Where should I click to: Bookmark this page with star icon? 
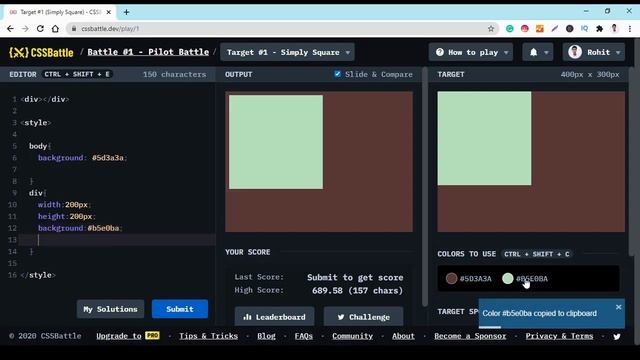tap(491, 29)
